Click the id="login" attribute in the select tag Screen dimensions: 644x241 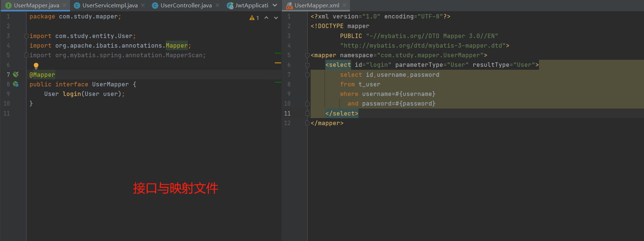(373, 65)
